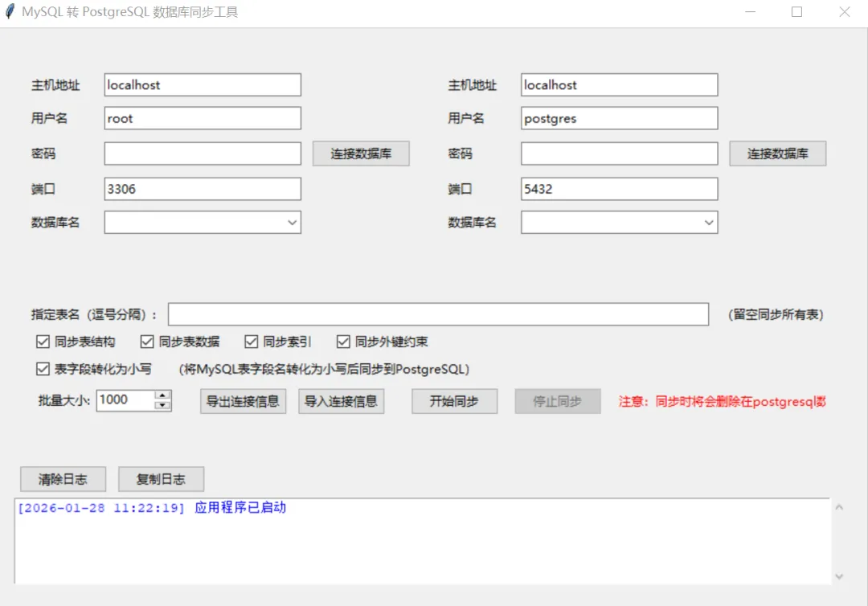The width and height of the screenshot is (868, 606).
Task: Click the MySQL 端口 field showing 3306
Action: pyautogui.click(x=203, y=189)
